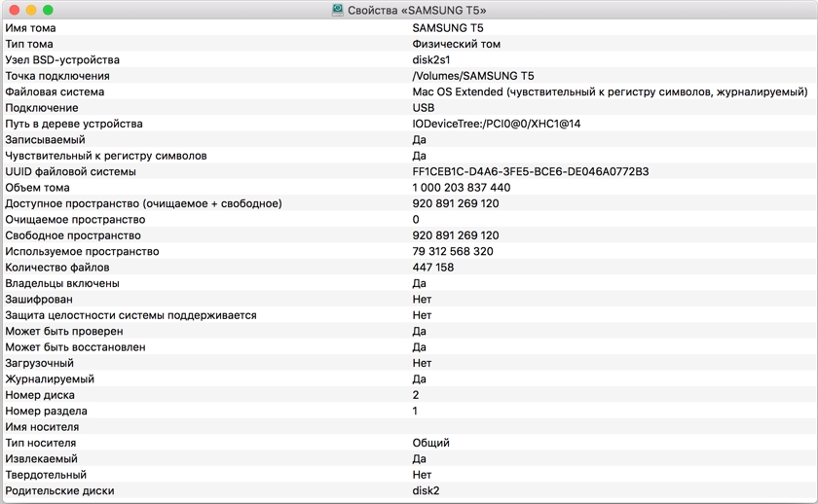Image resolution: width=818 pixels, height=504 pixels.
Task: Maximize the window with the green button
Action: 48,10
